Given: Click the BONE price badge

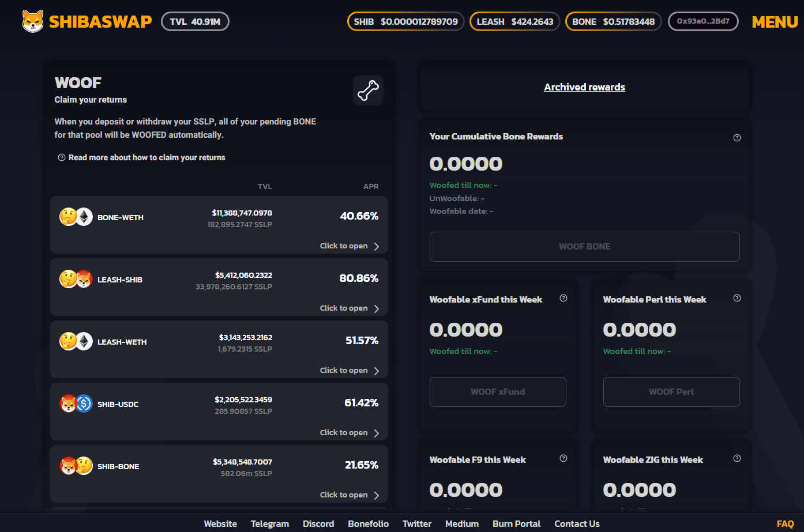Looking at the screenshot, I should [x=614, y=21].
